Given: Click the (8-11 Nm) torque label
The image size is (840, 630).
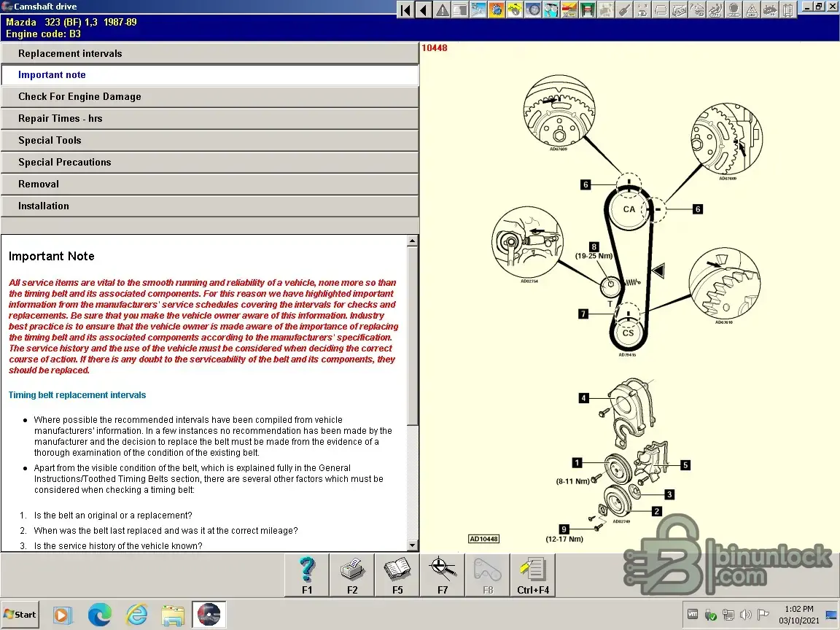Looking at the screenshot, I should pos(572,481).
